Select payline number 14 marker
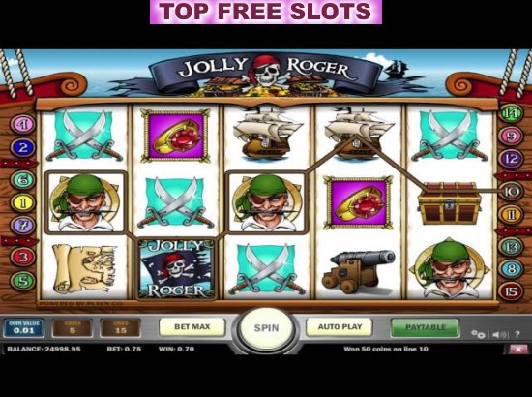 pos(511,113)
